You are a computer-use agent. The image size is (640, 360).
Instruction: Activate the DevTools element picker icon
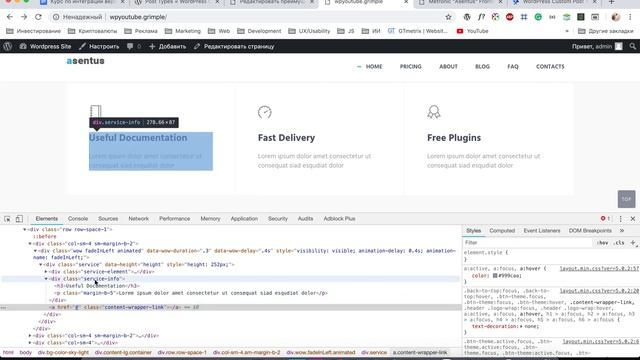7,219
